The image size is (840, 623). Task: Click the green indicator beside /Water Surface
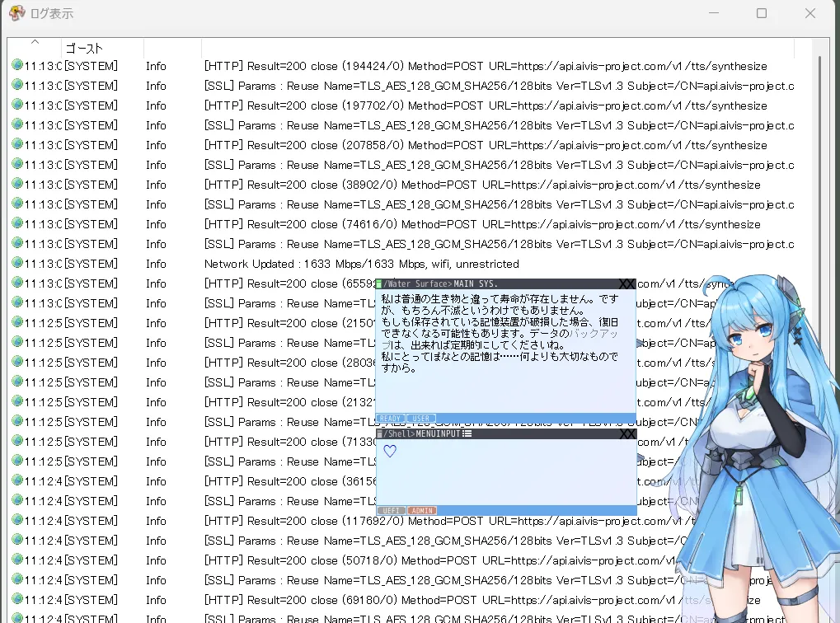(379, 283)
